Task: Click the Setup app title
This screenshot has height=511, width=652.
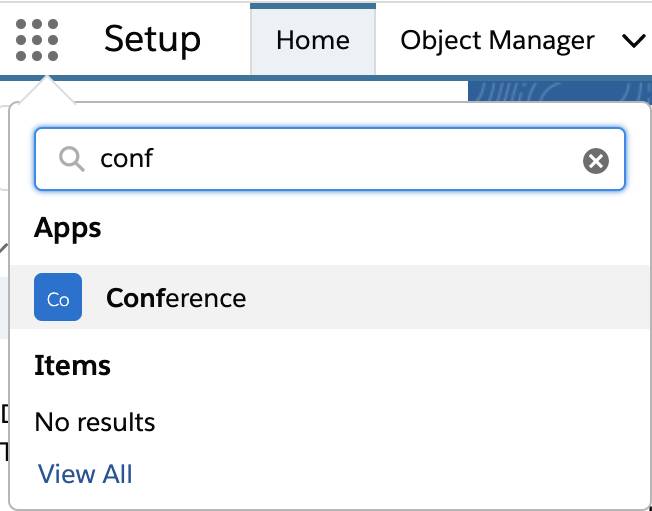Action: [153, 39]
